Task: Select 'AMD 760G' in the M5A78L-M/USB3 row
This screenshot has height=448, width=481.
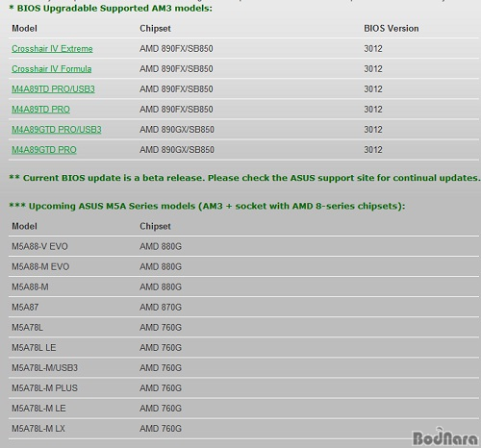Action: point(161,367)
